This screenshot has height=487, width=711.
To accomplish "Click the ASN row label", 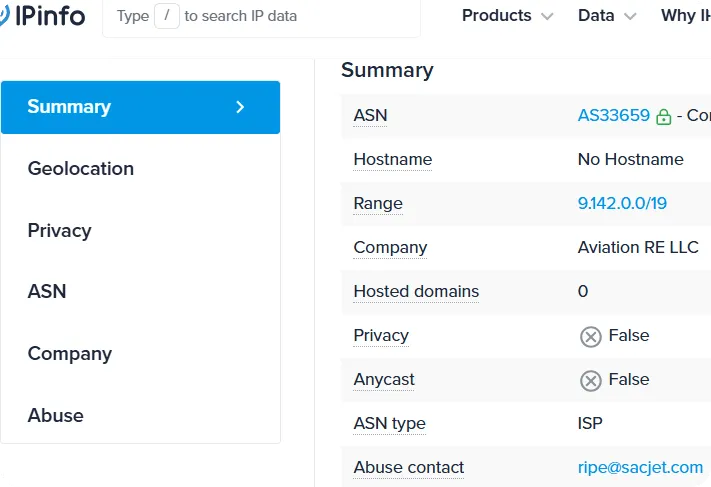I will coord(370,115).
